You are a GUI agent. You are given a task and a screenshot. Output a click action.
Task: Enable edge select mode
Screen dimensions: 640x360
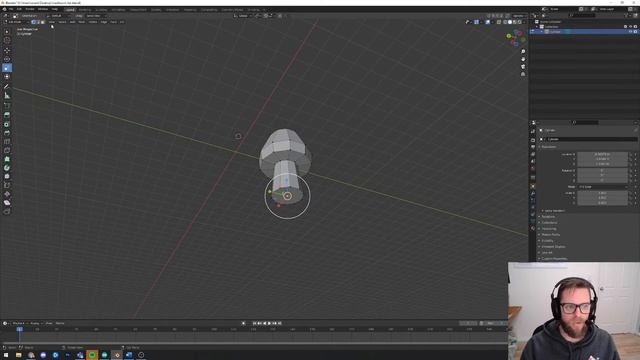click(x=38, y=22)
